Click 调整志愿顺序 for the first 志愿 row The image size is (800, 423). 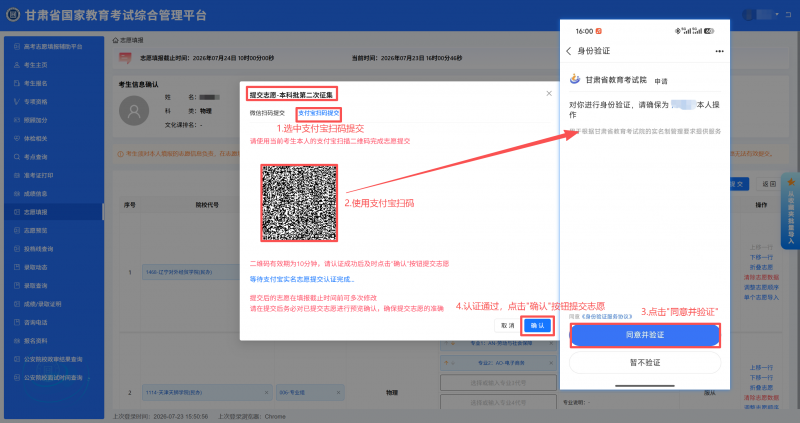(761, 287)
